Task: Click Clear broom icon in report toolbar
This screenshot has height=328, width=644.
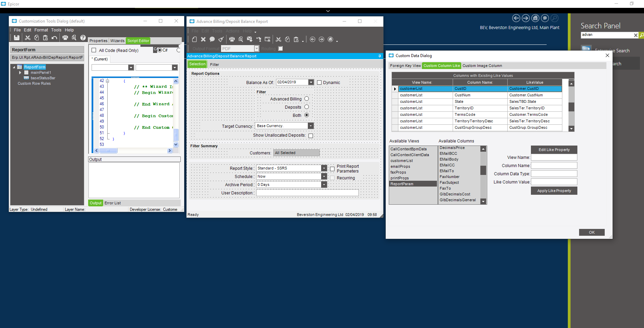Action: [221, 39]
